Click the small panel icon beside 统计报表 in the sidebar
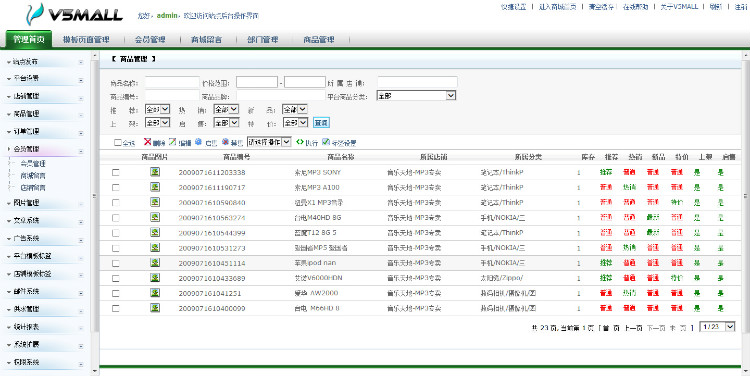The image size is (750, 376). click(x=80, y=329)
